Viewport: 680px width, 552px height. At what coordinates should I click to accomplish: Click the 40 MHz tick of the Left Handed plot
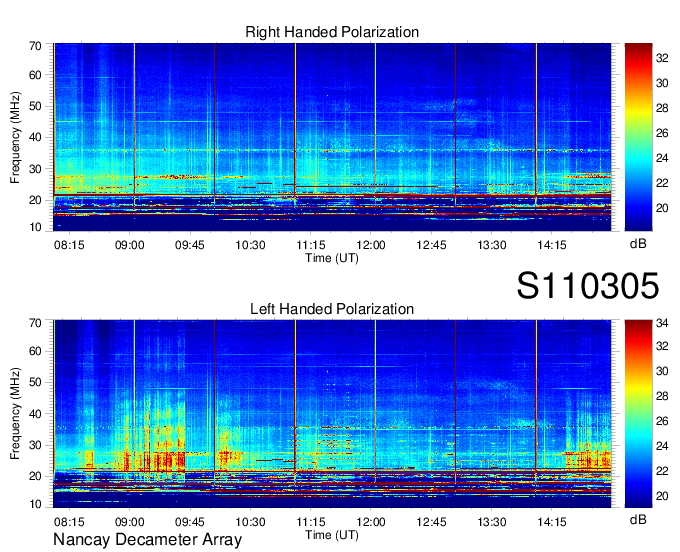point(35,414)
